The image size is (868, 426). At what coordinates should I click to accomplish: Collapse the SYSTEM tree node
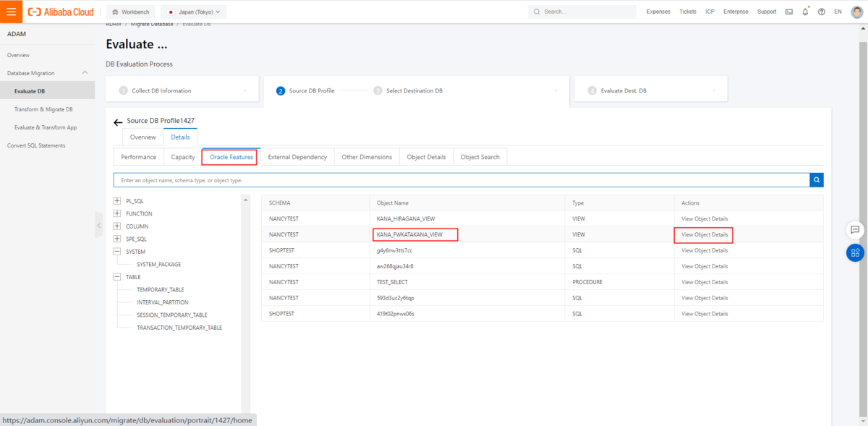117,252
